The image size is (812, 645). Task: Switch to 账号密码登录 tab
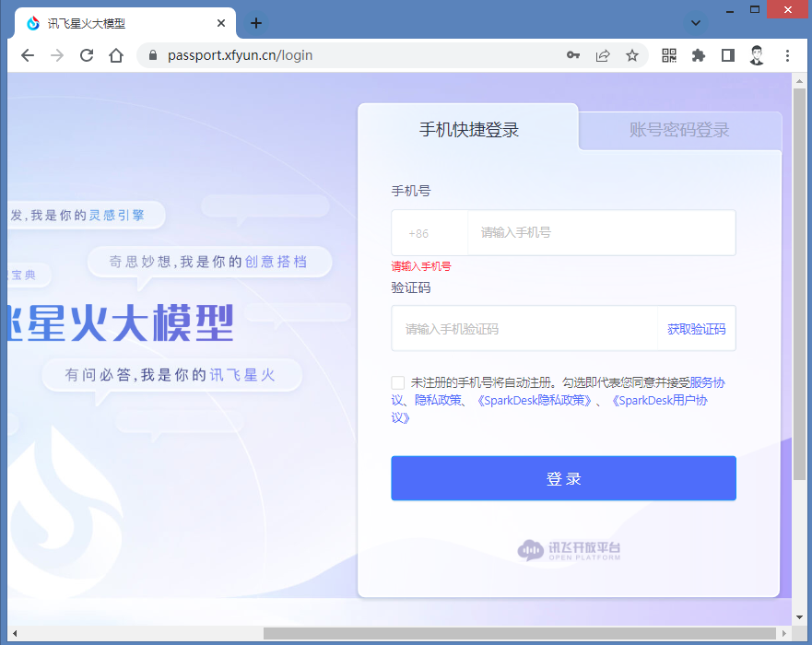point(679,130)
